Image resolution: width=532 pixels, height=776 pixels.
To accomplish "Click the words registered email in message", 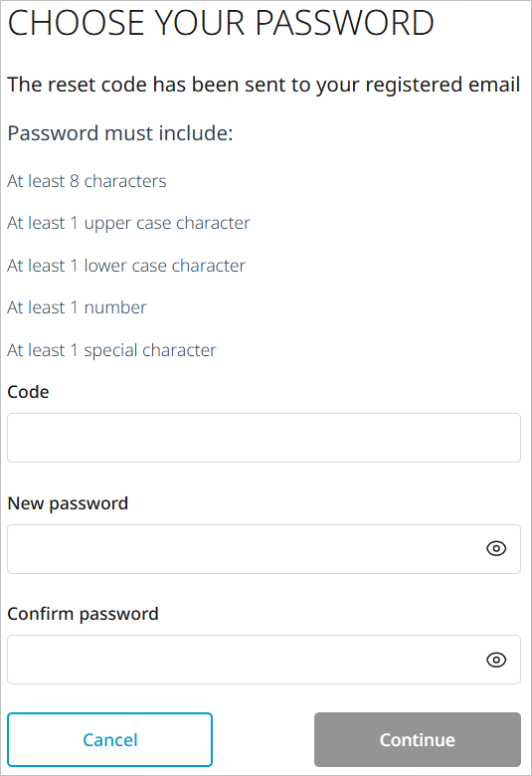I will (x=443, y=86).
